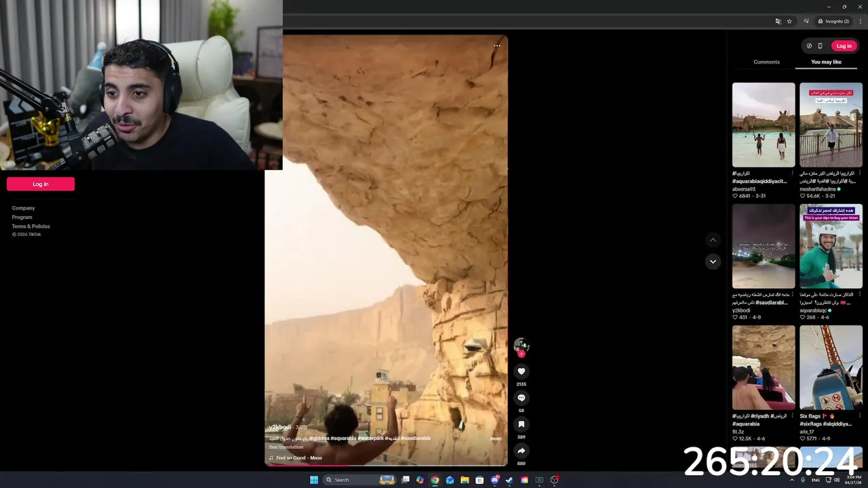Image resolution: width=868 pixels, height=488 pixels.
Task: Open the Windows Start menu
Action: click(x=314, y=480)
